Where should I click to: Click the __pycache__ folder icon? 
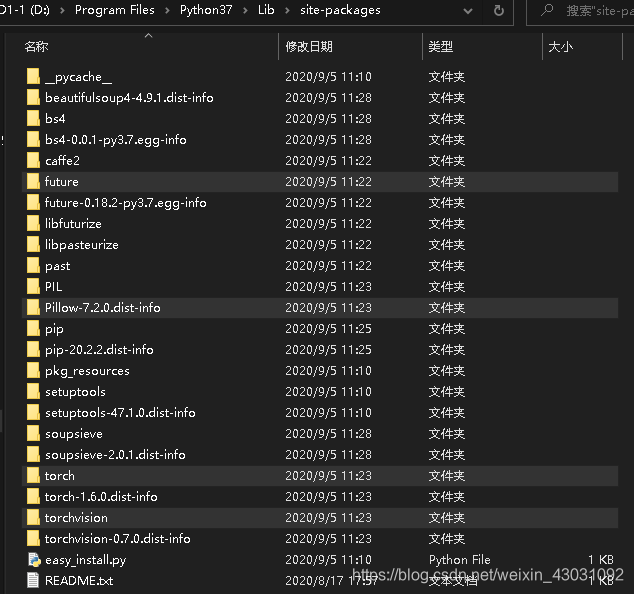33,76
